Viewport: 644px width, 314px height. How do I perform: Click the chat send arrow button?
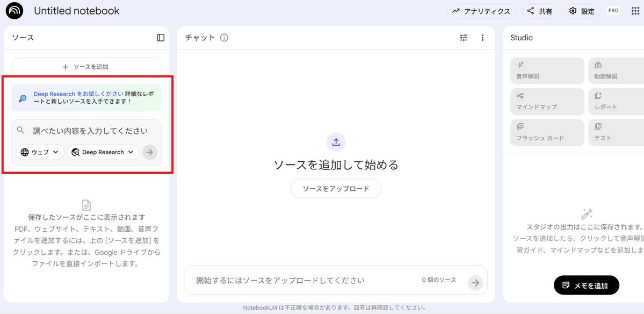(x=475, y=283)
